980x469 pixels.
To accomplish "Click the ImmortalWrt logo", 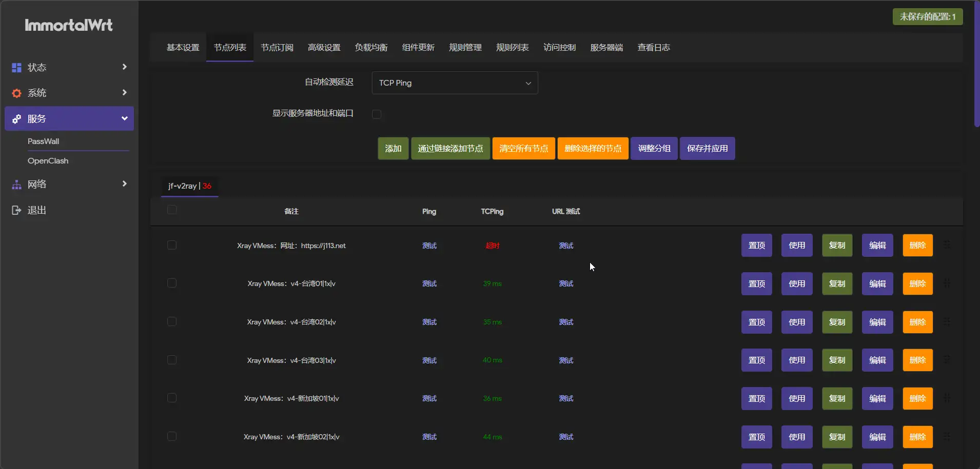I will pyautogui.click(x=69, y=25).
